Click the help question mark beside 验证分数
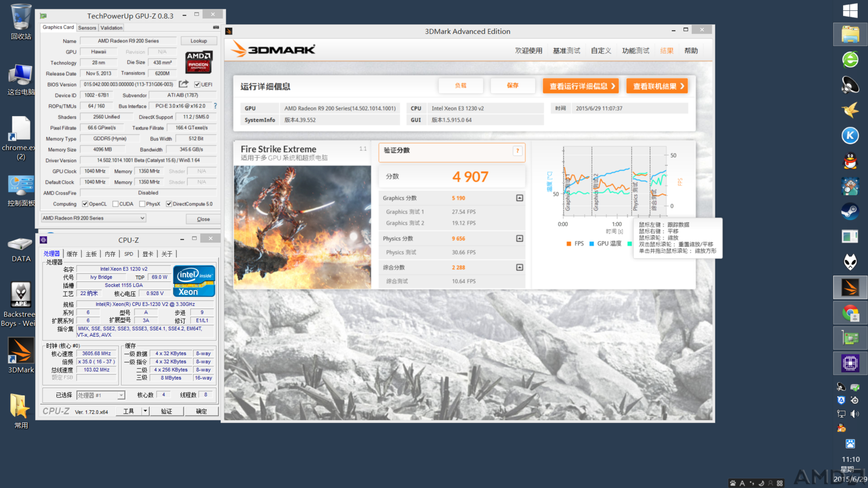 (518, 151)
